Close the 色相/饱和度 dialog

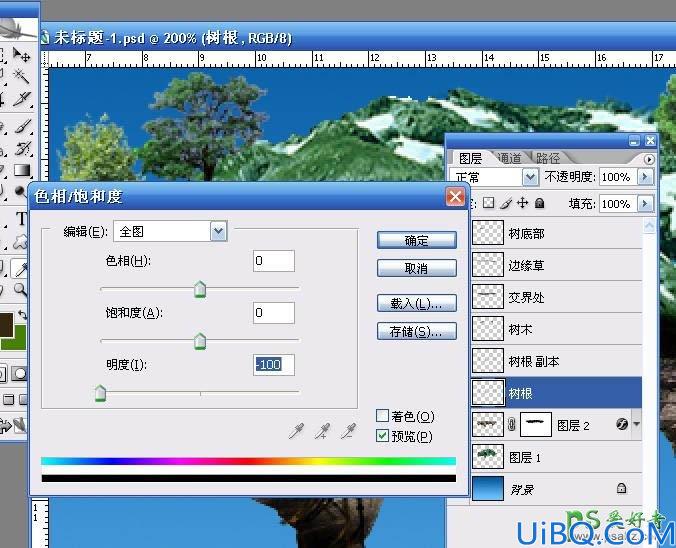click(x=455, y=197)
